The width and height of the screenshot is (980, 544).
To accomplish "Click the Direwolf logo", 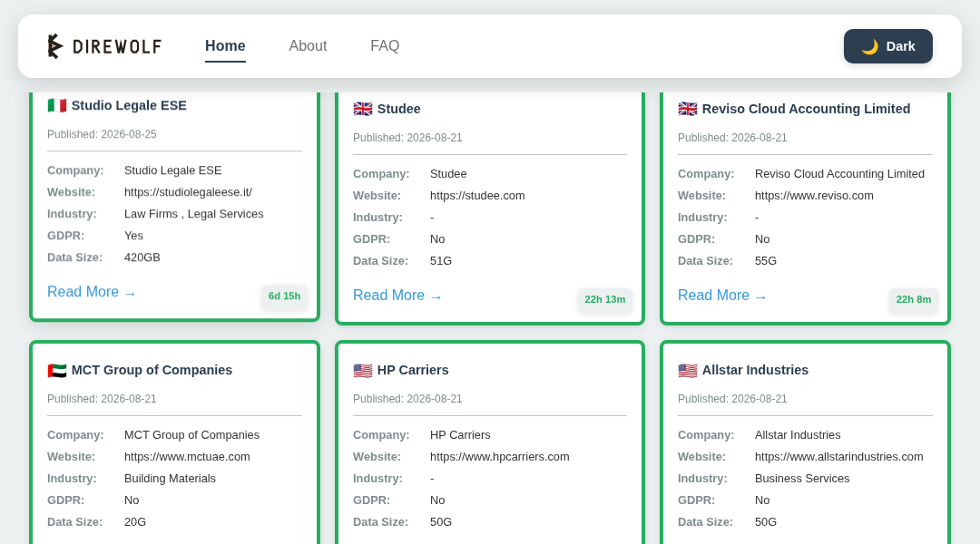I will click(104, 46).
